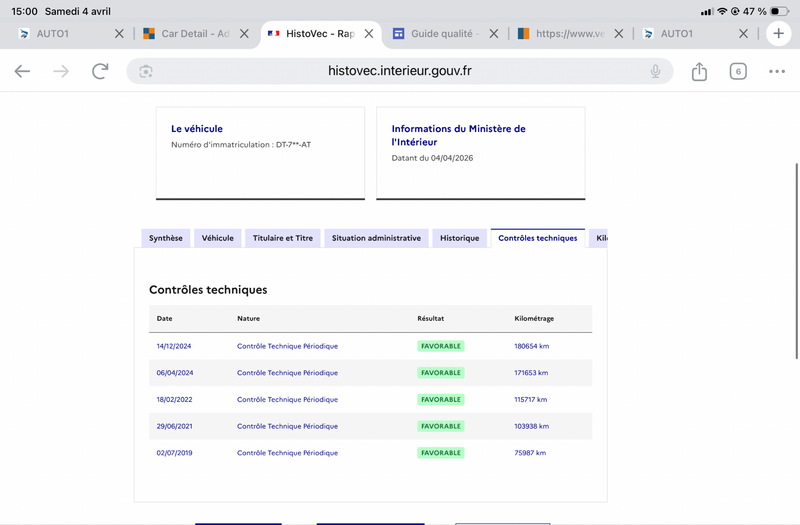Image resolution: width=800 pixels, height=525 pixels.
Task: Open the three-dot browser menu
Action: click(777, 71)
